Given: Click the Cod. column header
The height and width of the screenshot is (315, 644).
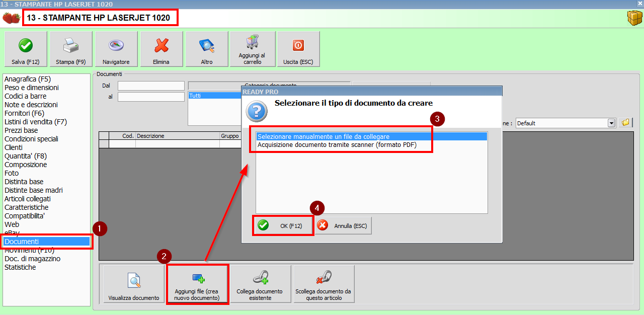Looking at the screenshot, I should pyautogui.click(x=122, y=136).
